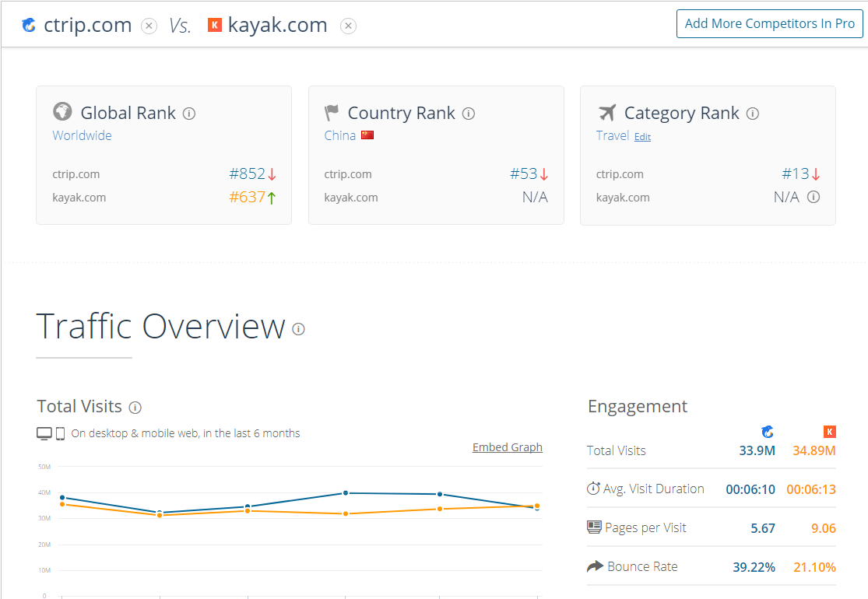Click ctrip.com peak data point near 40M
Viewport: 868px width, 599px height.
click(346, 492)
